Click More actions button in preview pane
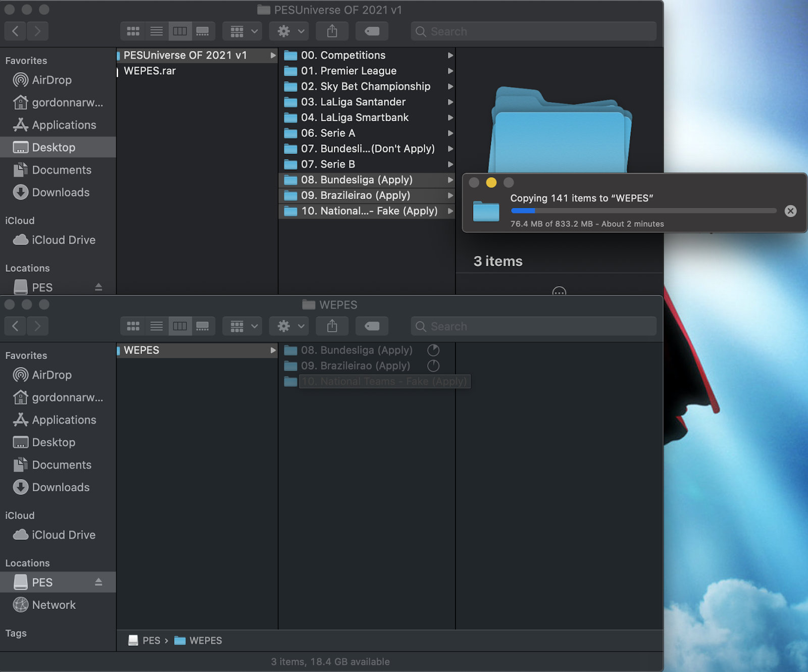Screen dimensions: 808x672 [x=559, y=291]
